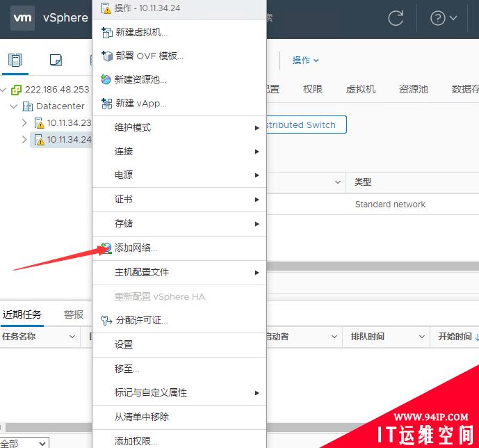Collapse the 222.186.48.253 tree node
Image resolution: width=479 pixels, height=448 pixels.
pos(3,90)
